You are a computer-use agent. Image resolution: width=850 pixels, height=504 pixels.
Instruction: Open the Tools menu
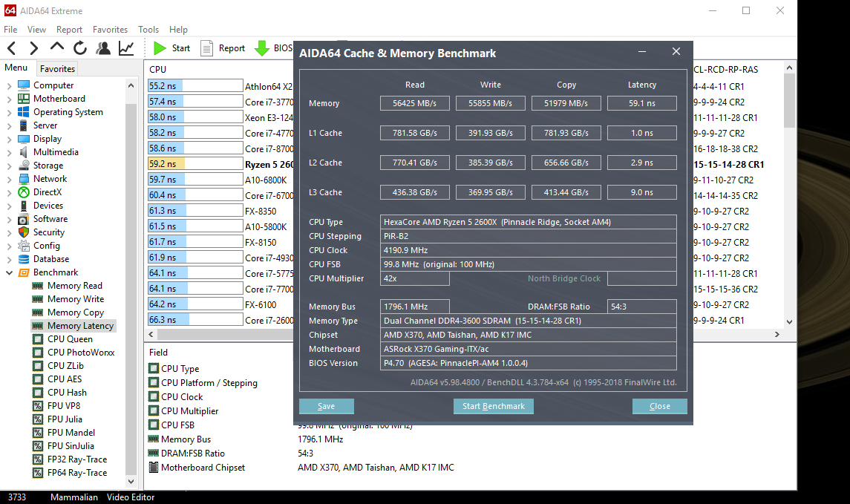(x=148, y=29)
